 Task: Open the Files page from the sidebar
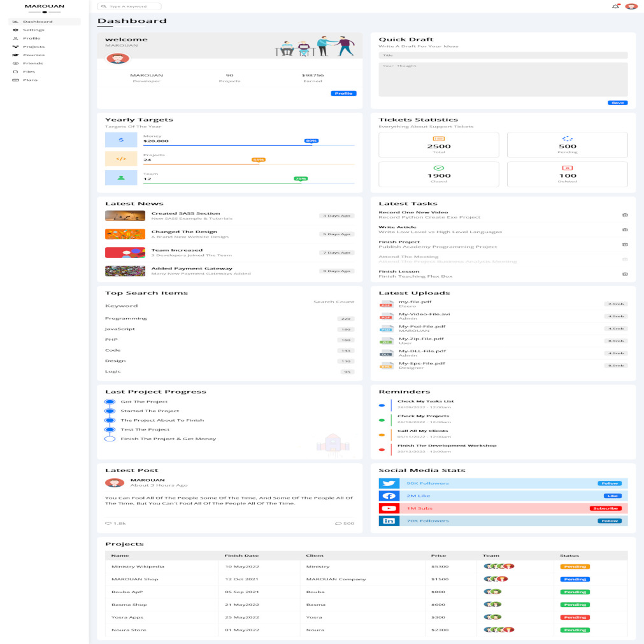click(29, 71)
